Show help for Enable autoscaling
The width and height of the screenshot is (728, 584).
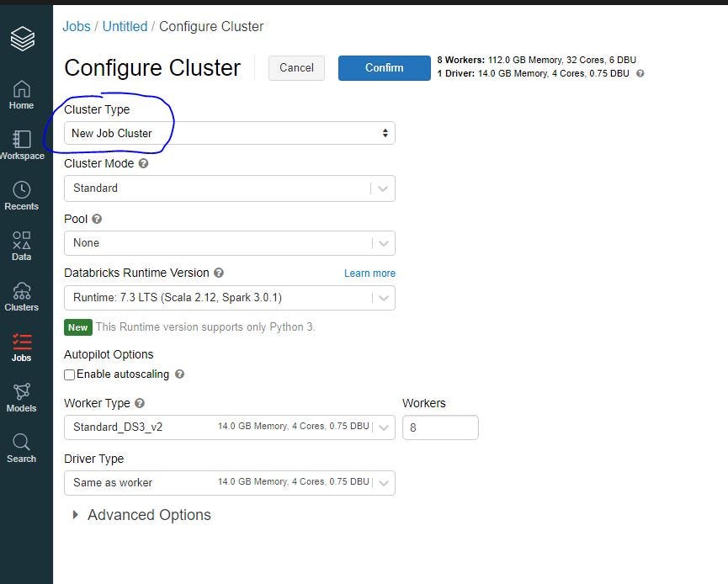coord(179,374)
